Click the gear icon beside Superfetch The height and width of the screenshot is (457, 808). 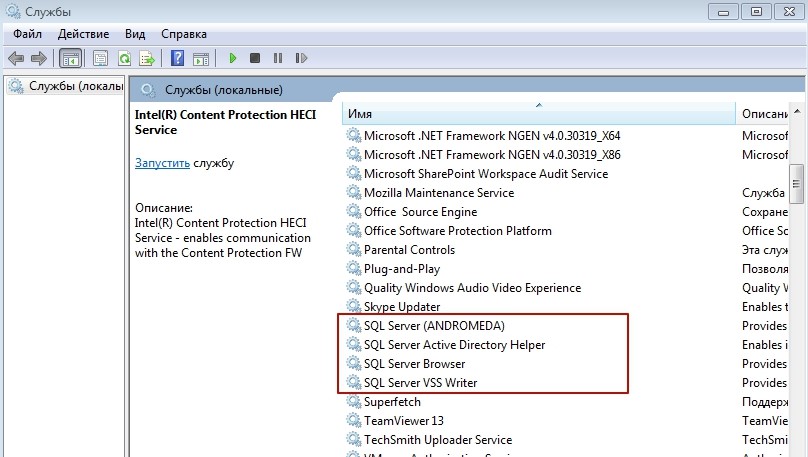tap(354, 401)
